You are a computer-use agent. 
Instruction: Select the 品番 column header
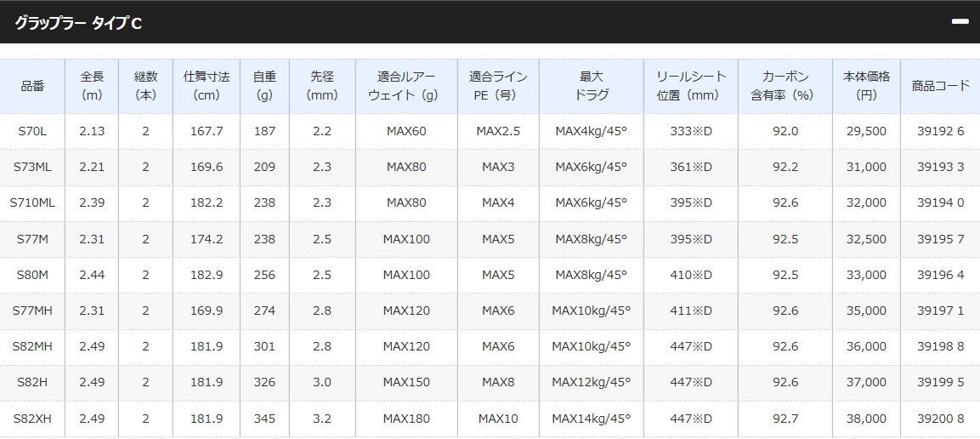pyautogui.click(x=32, y=86)
